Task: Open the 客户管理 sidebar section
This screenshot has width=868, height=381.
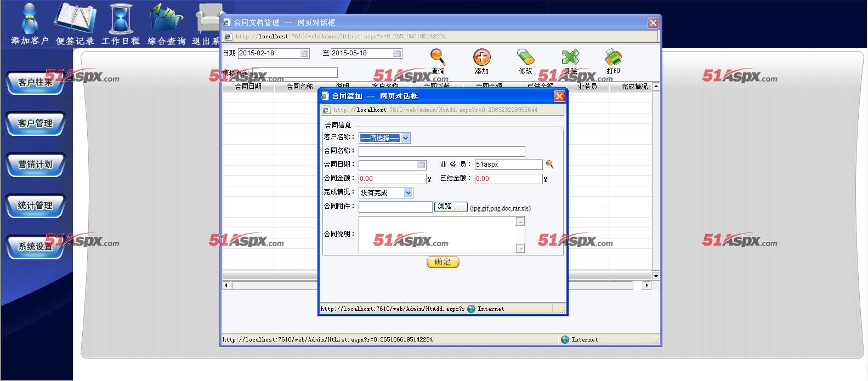Action: [36, 124]
